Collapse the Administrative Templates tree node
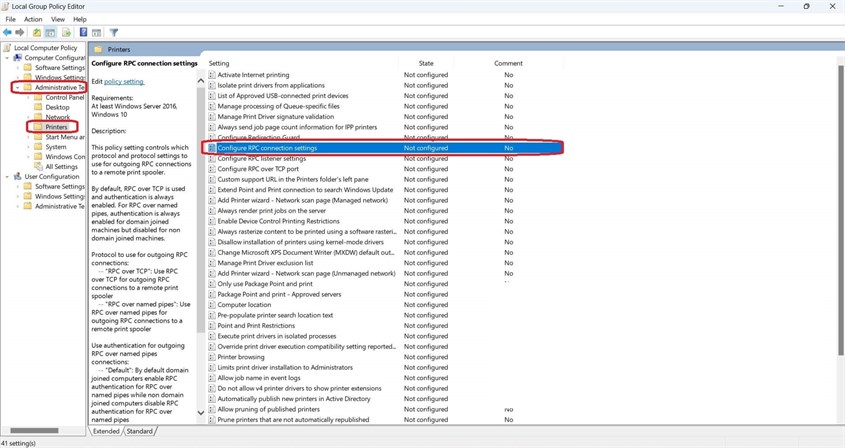Viewport: 845px width, 448px height. pos(17,88)
